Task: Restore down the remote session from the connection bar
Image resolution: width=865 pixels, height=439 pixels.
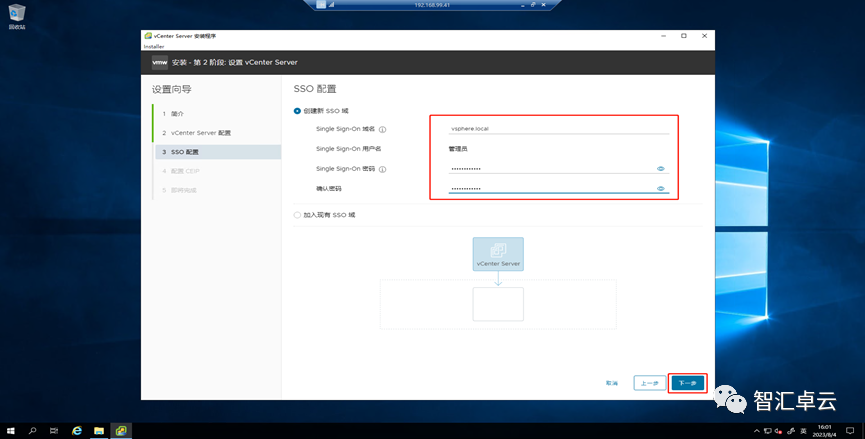Action: (x=533, y=5)
